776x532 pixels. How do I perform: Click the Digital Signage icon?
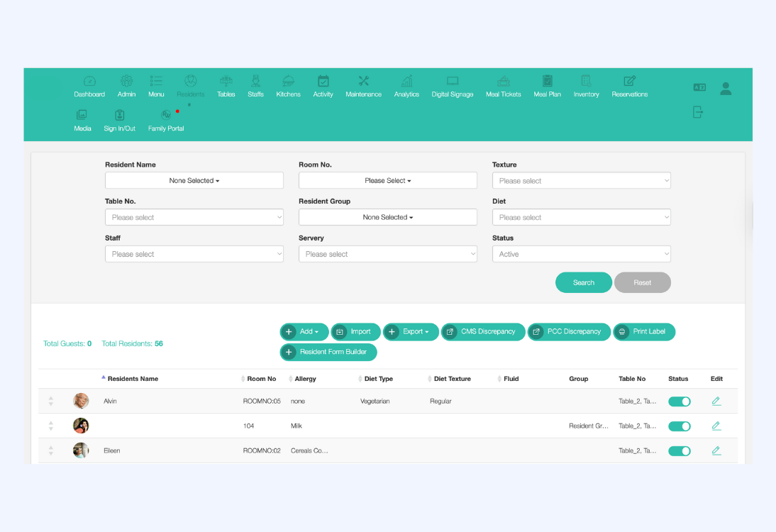(452, 82)
